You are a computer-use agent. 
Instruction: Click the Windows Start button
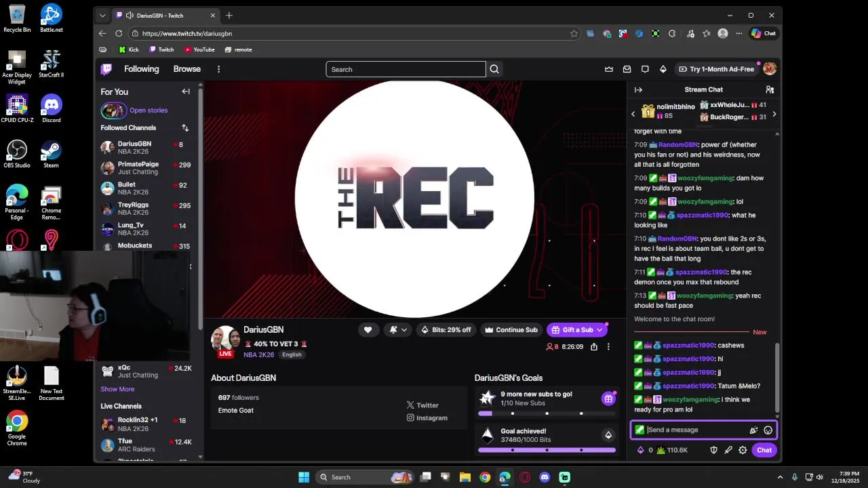point(304,477)
